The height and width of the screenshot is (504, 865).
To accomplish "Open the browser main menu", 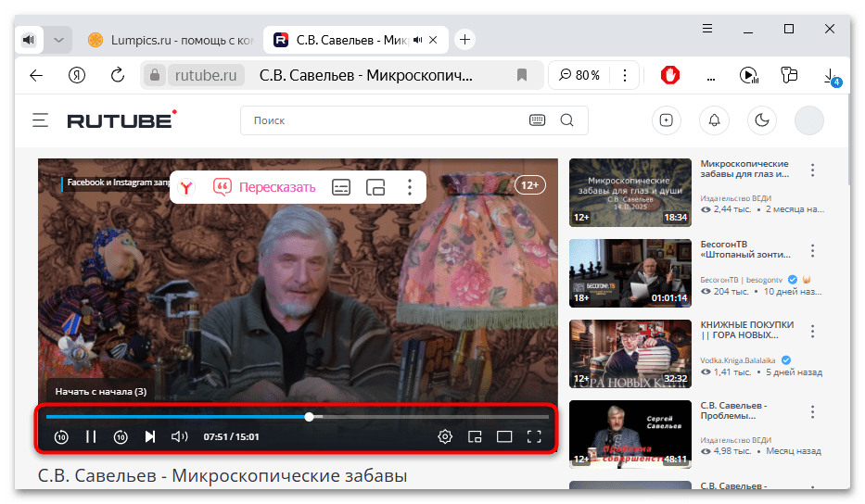I will [x=707, y=29].
